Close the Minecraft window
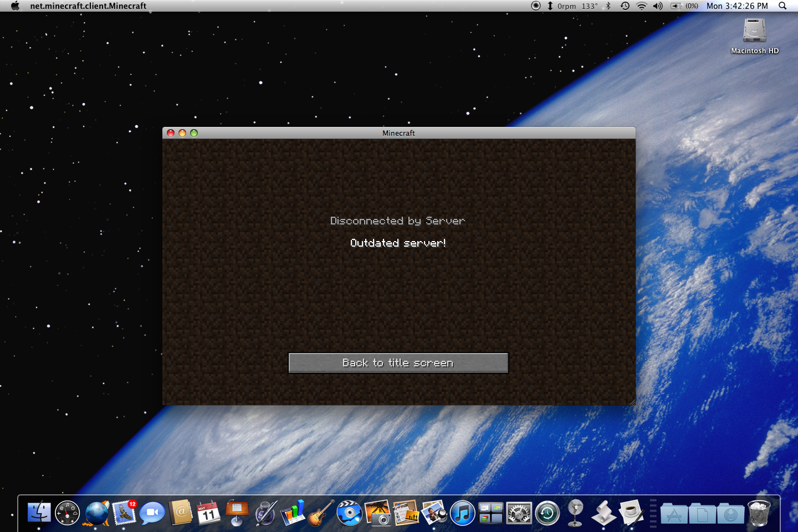798x532 pixels. click(171, 133)
